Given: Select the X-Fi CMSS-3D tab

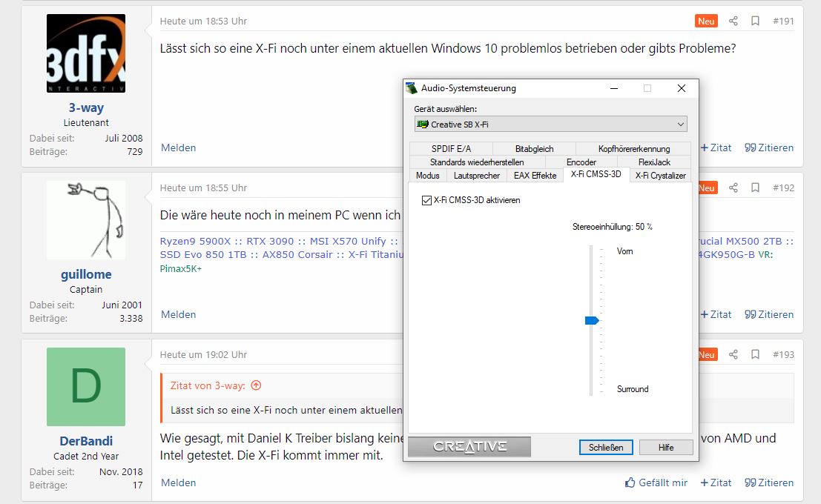Looking at the screenshot, I should [596, 174].
